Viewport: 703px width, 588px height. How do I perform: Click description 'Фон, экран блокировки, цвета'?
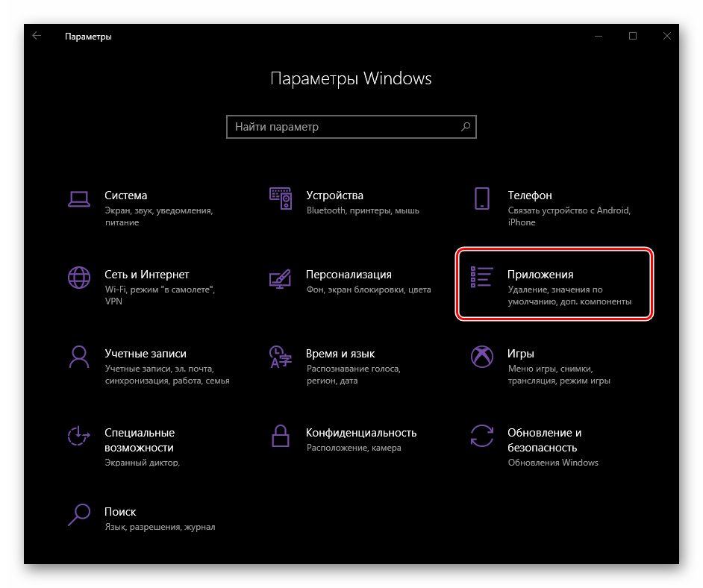tap(369, 290)
